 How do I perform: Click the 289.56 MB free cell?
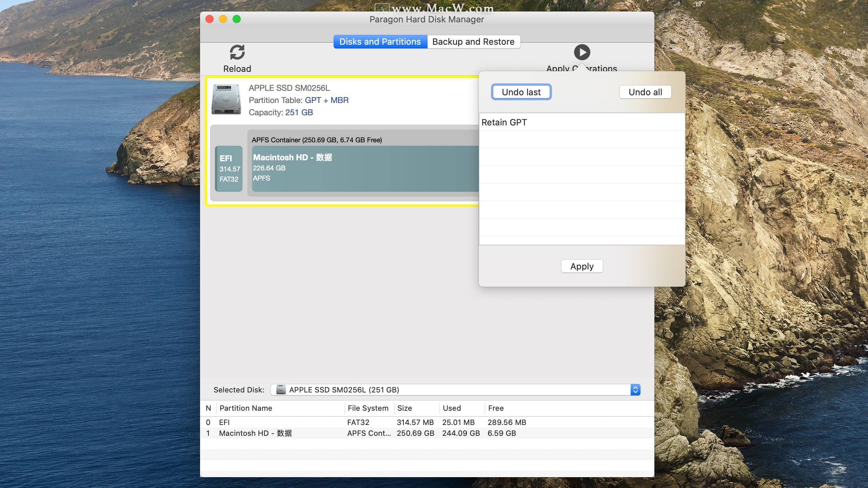pos(507,422)
